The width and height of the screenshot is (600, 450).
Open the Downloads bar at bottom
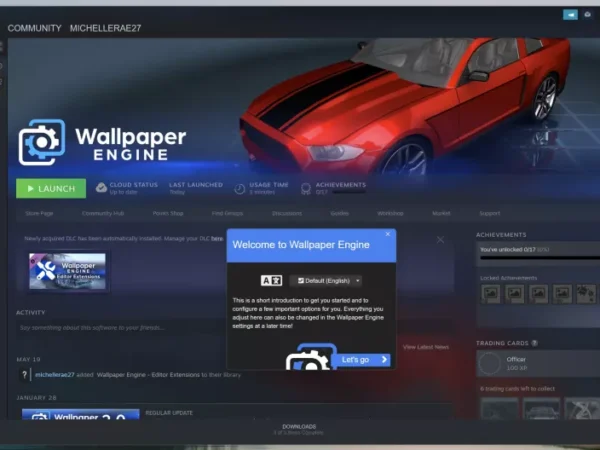click(299, 428)
